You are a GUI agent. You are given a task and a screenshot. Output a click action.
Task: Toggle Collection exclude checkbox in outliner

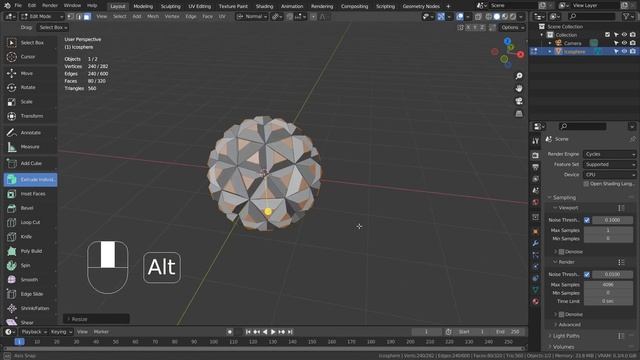607,35
